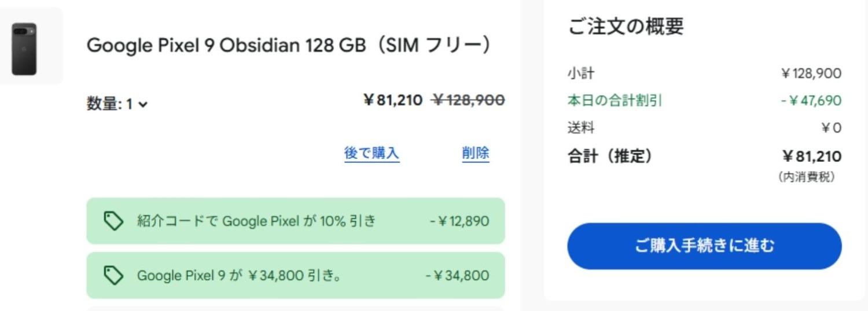
Task: Click the 後で購入 link
Action: coord(372,153)
